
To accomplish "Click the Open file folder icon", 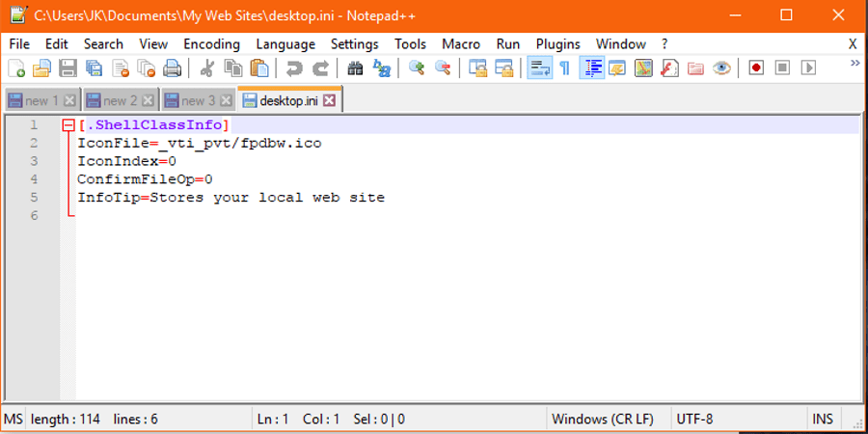I will pos(41,68).
